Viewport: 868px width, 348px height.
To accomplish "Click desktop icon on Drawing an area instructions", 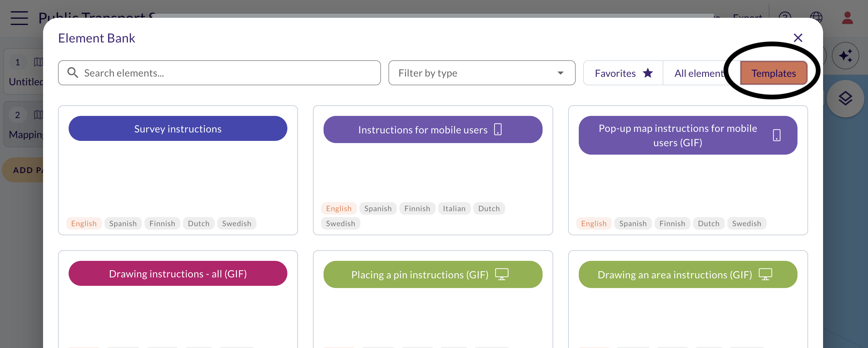I will coord(765,274).
